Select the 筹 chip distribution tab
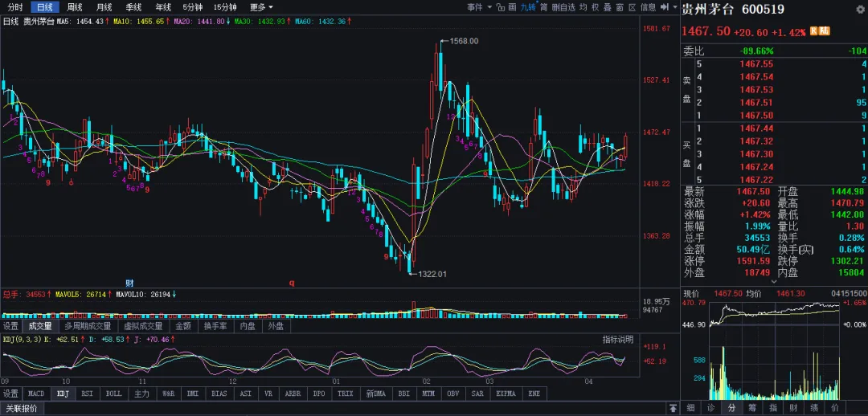 tap(753, 408)
